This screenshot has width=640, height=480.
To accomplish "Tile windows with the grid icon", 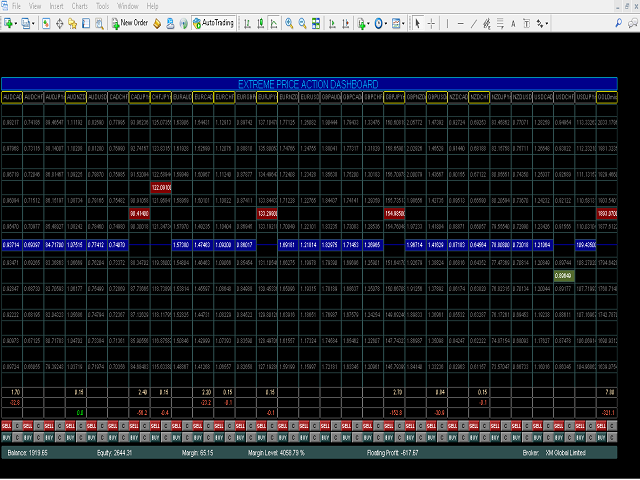I will click(316, 23).
